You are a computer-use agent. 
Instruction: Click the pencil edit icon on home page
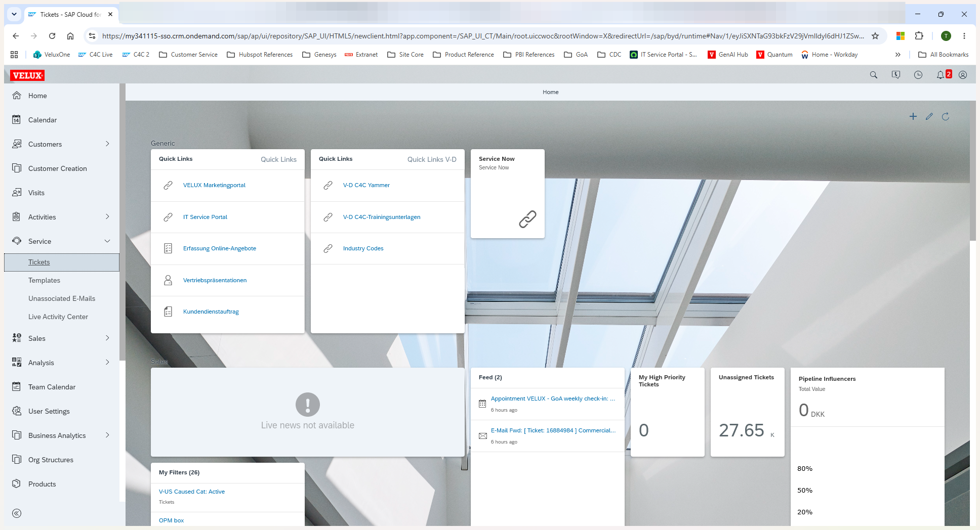point(929,116)
